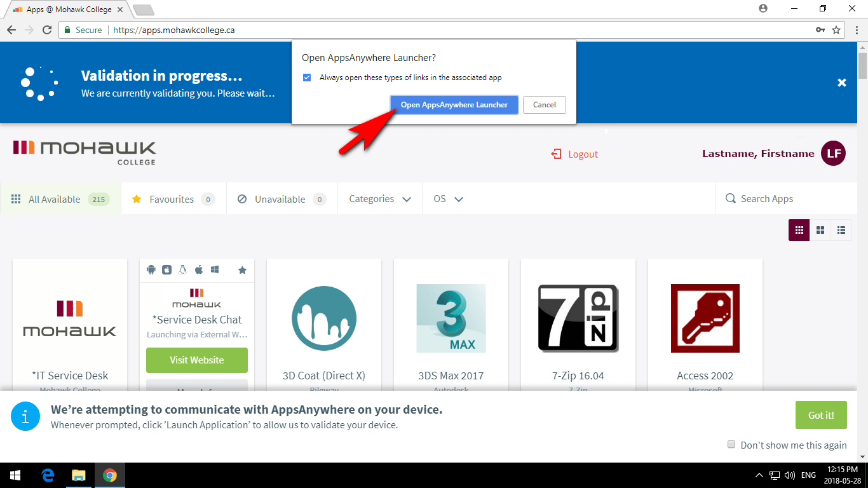868x488 pixels.
Task: Click the LF user avatar
Action: (834, 153)
